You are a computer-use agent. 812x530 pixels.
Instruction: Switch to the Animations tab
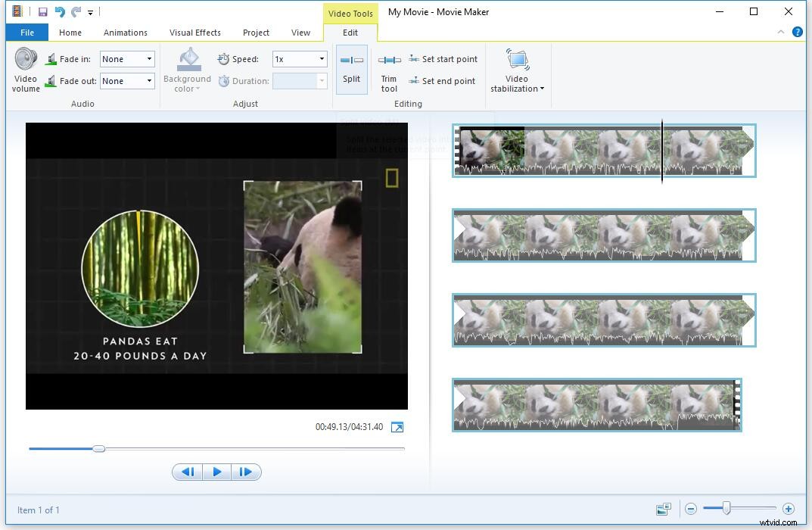125,33
